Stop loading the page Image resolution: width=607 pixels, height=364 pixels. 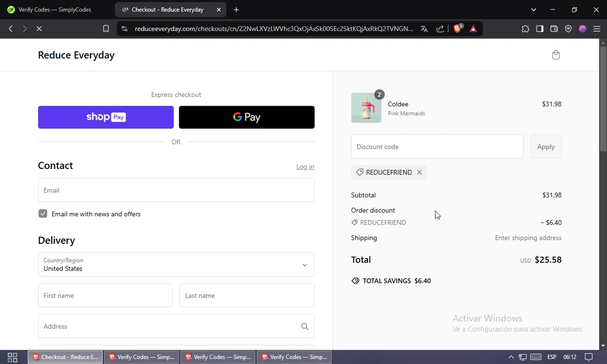39,29
